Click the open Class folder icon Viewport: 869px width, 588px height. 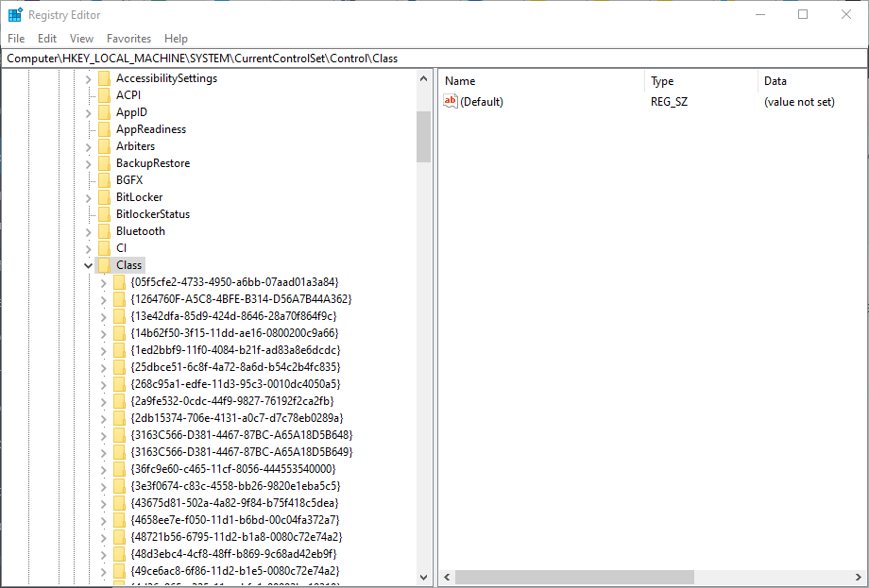tap(104, 265)
